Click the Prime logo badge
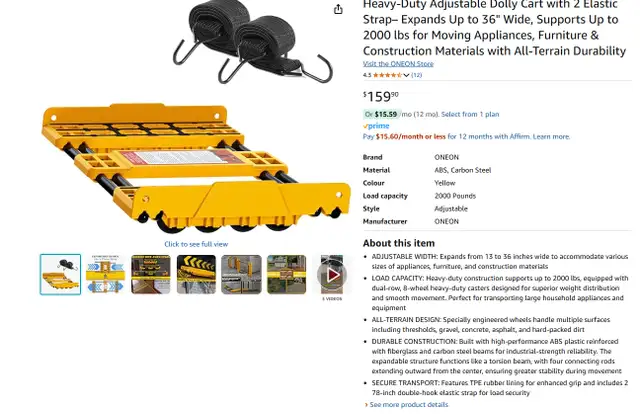Viewport: 640px width, 414px height. pyautogui.click(x=376, y=126)
